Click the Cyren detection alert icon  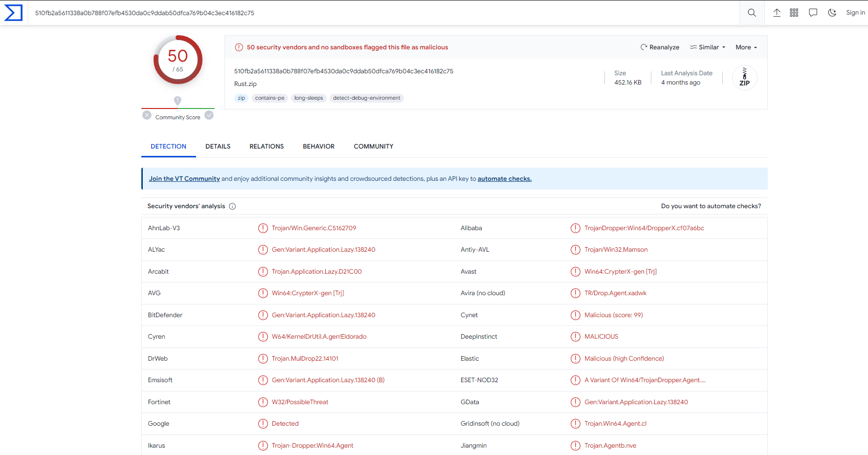click(x=263, y=337)
